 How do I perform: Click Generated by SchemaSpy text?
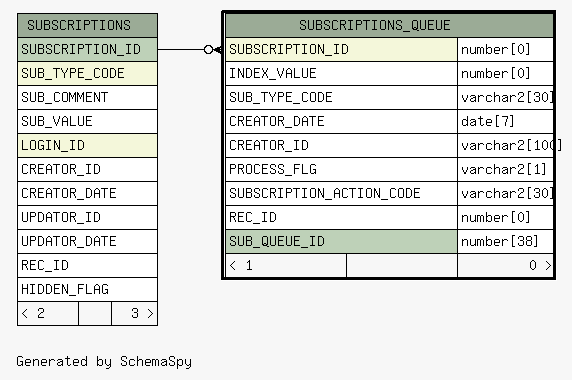104,361
